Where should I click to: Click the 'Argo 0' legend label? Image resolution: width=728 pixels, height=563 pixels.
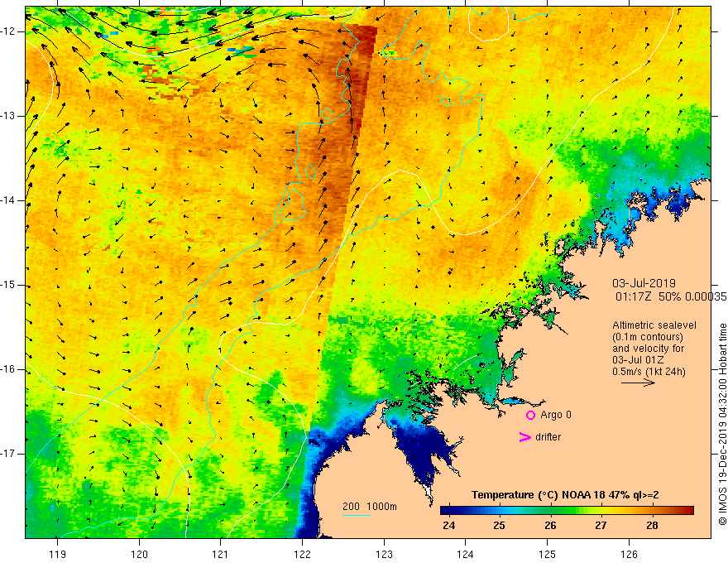point(556,415)
